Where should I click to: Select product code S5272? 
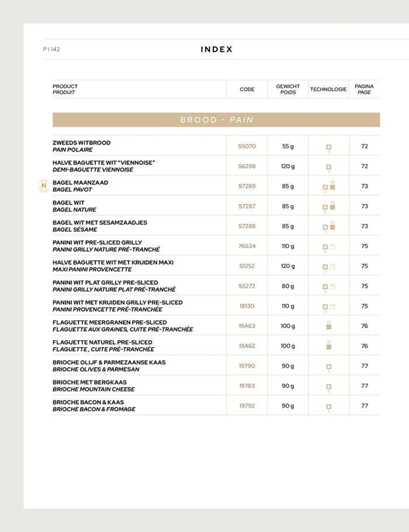247,286
